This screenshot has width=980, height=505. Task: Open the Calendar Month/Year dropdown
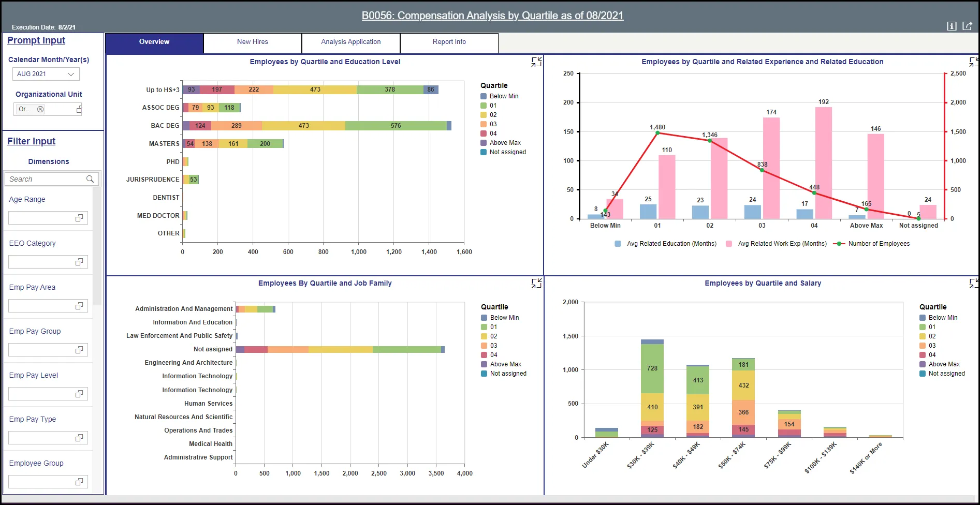click(71, 74)
